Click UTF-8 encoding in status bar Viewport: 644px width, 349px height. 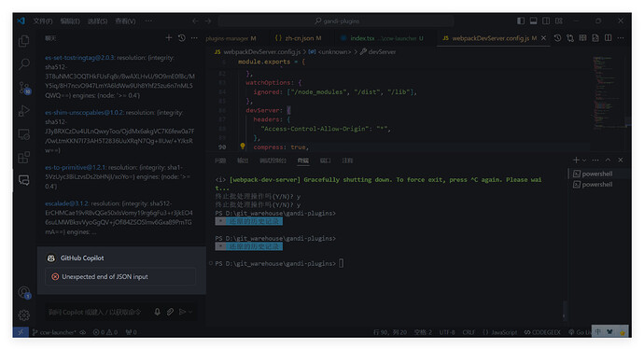coord(447,332)
